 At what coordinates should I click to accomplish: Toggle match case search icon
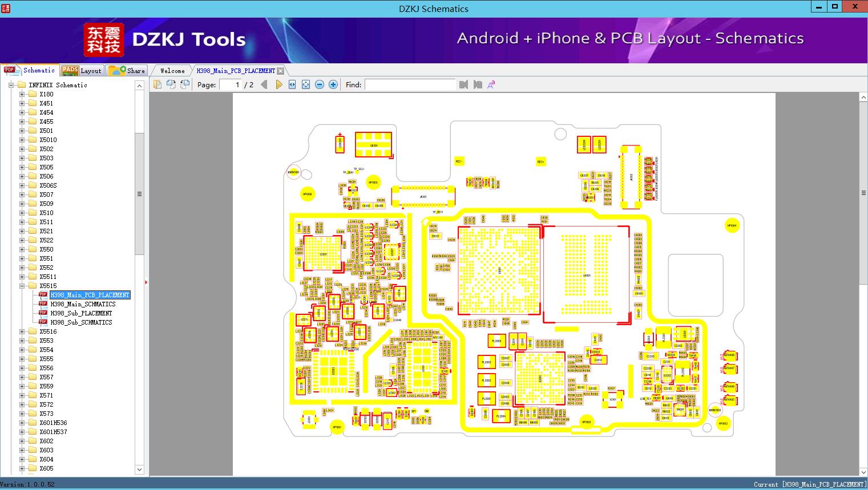pos(491,84)
